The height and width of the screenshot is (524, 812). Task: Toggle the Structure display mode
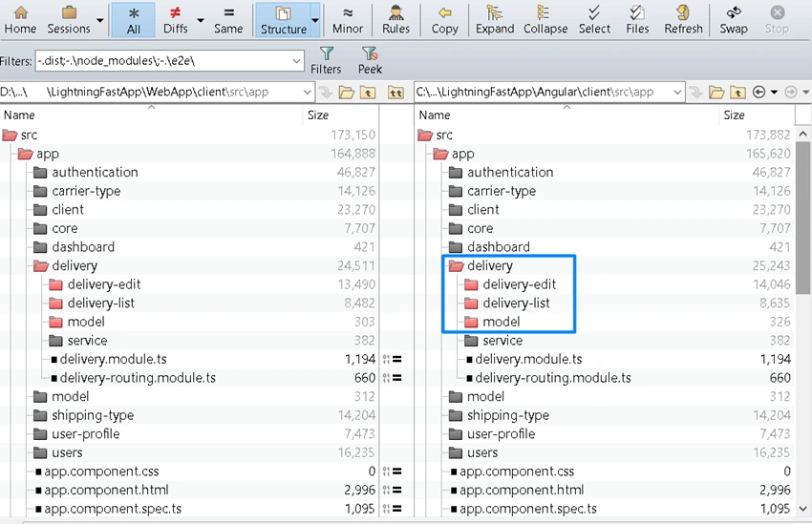(284, 20)
